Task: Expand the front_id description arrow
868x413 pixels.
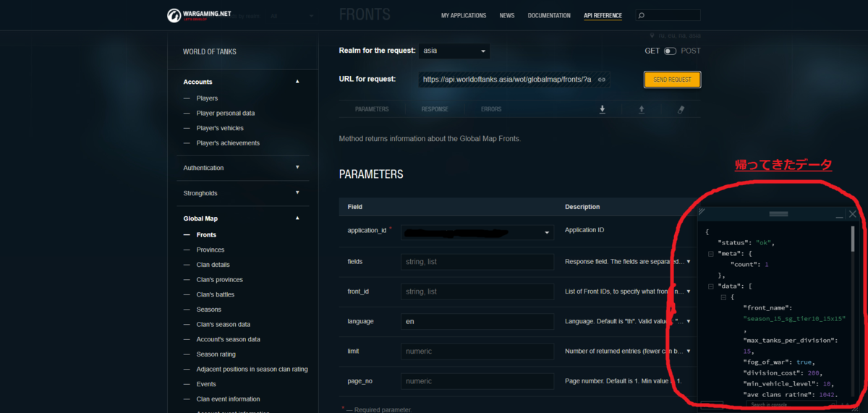Action: (689, 291)
